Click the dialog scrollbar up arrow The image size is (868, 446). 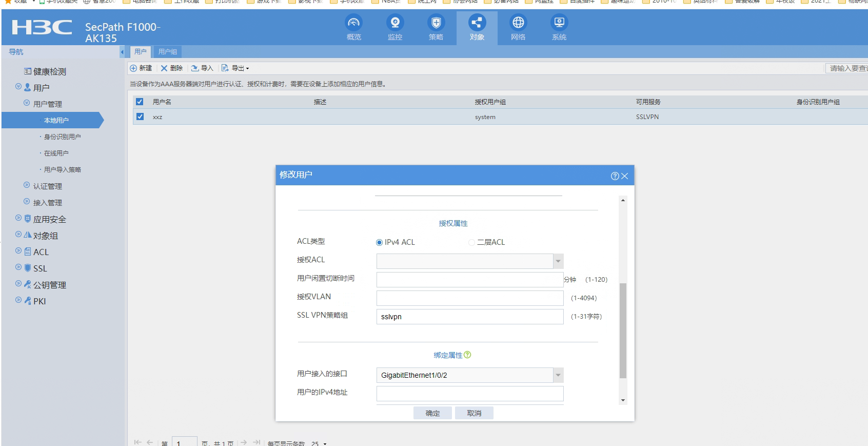pos(623,200)
